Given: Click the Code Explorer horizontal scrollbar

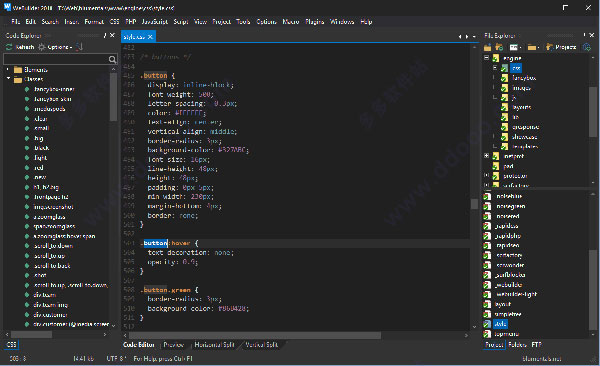Looking at the screenshot, I should (31, 335).
